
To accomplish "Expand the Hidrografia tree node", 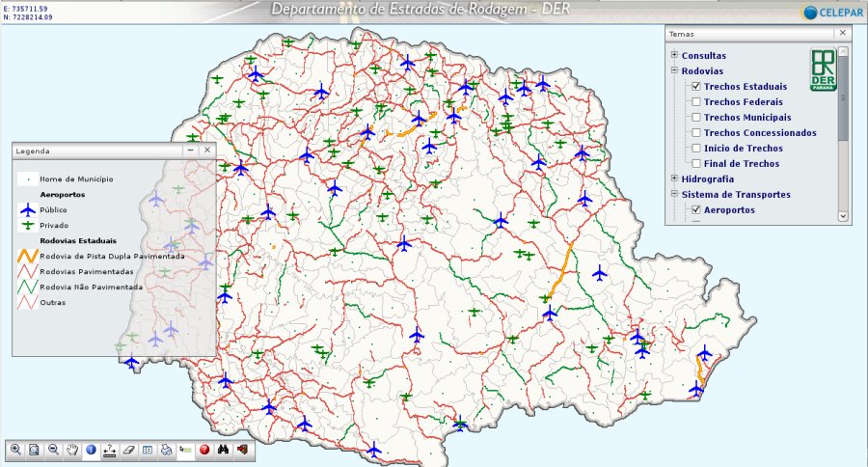I will click(x=674, y=179).
